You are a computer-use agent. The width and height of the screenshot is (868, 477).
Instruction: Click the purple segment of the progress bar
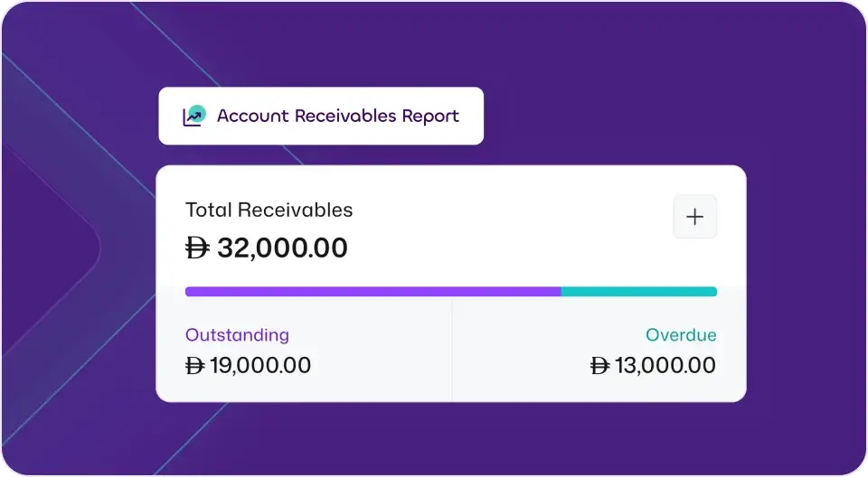[373, 292]
